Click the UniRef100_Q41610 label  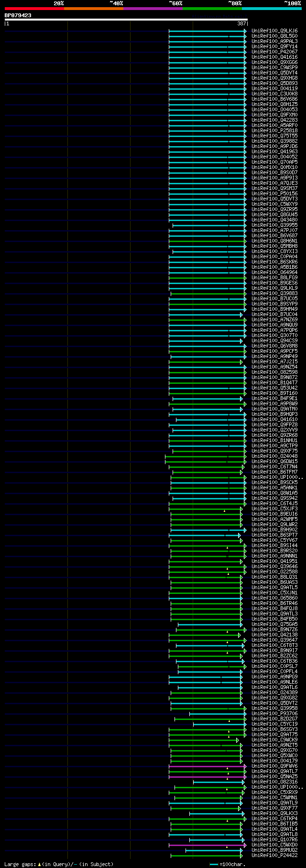click(274, 420)
